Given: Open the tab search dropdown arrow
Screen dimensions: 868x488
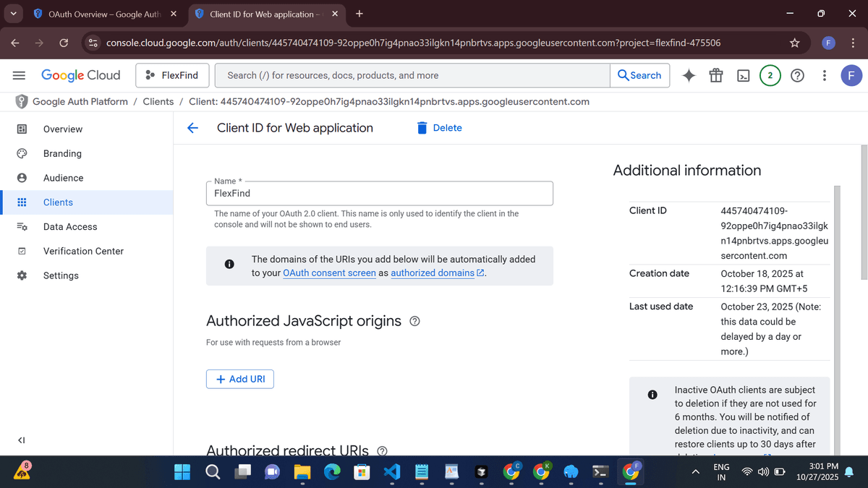Looking at the screenshot, I should pos(14,14).
